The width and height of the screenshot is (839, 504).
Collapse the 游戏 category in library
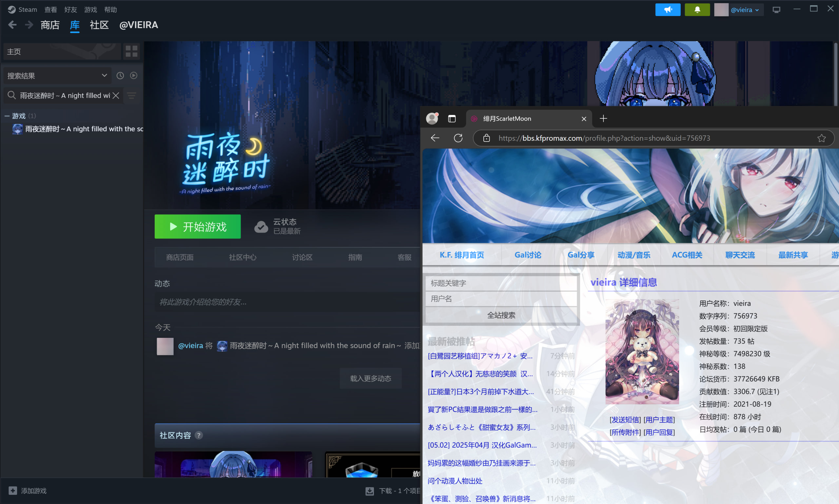click(7, 116)
